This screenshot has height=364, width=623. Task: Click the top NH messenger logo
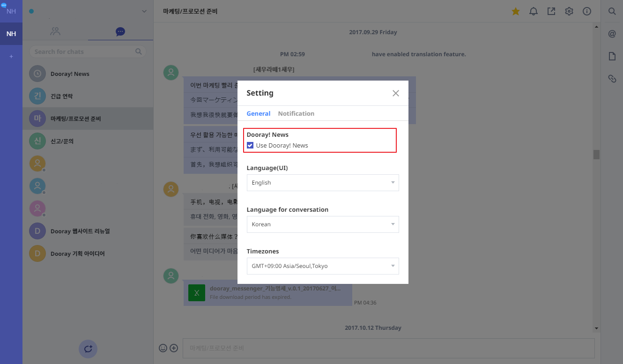tap(10, 10)
